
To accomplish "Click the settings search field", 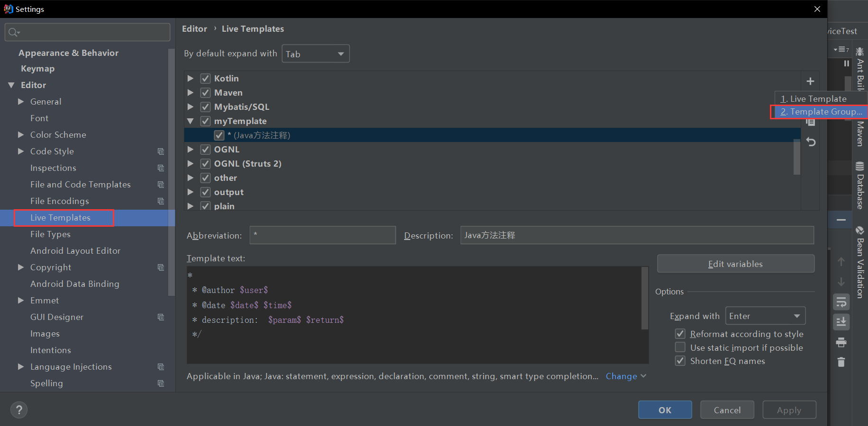I will click(x=87, y=32).
